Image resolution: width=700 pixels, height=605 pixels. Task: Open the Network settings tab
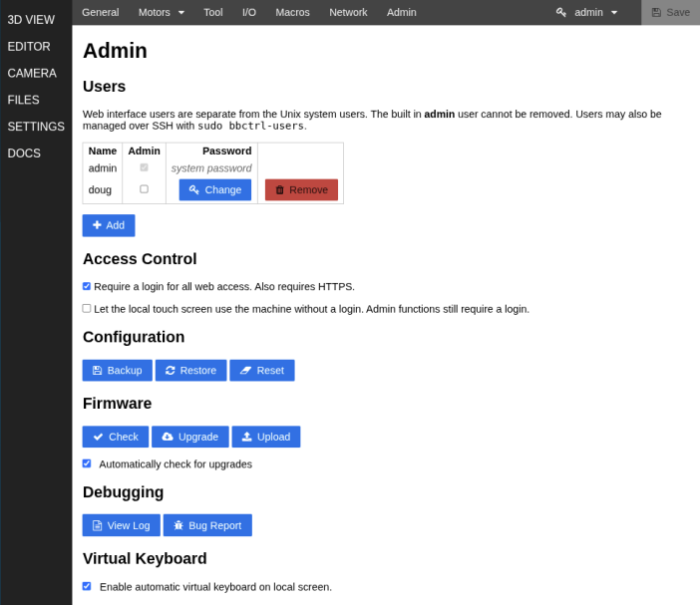348,13
